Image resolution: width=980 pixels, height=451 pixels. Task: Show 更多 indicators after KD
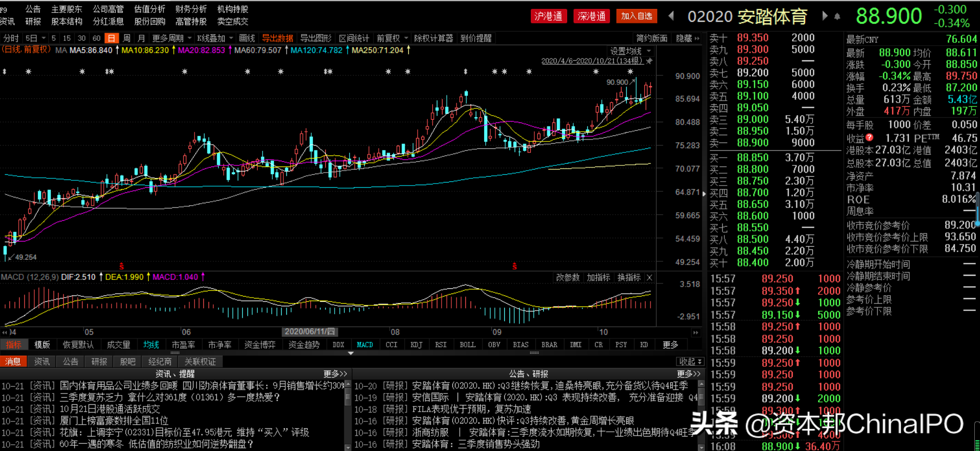[670, 345]
